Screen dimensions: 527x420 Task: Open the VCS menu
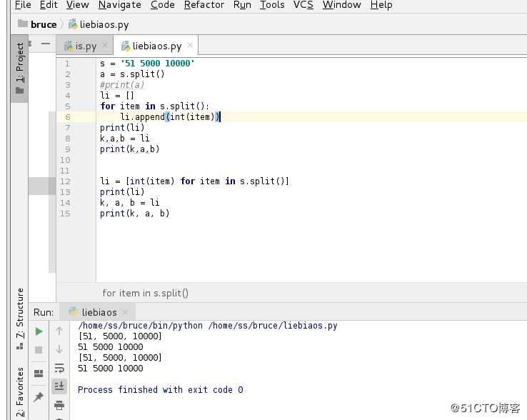pos(303,5)
